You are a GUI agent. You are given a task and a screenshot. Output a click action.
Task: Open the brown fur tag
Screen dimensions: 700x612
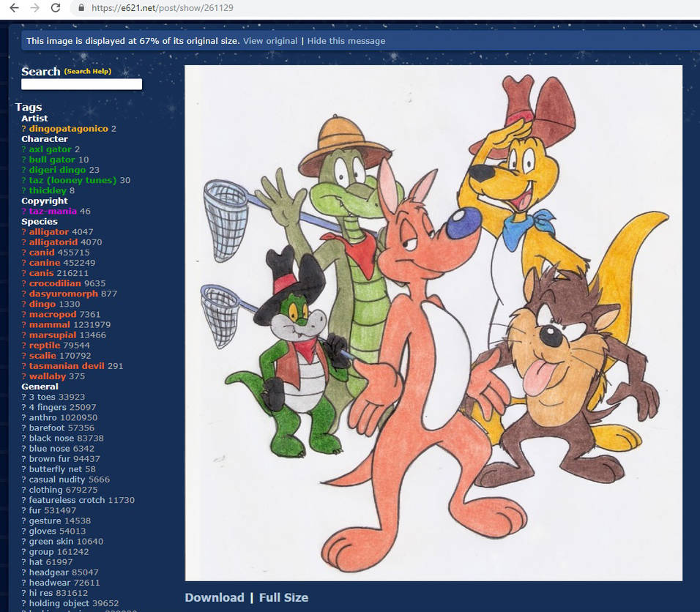48,458
